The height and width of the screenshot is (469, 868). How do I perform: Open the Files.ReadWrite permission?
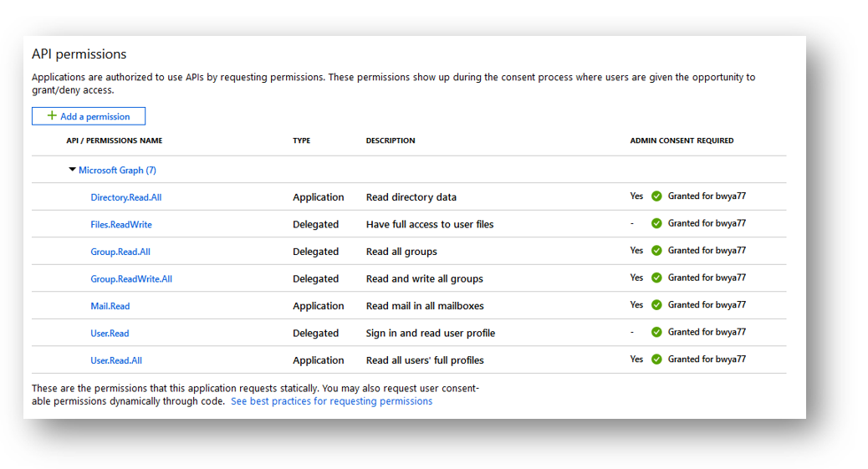point(121,224)
